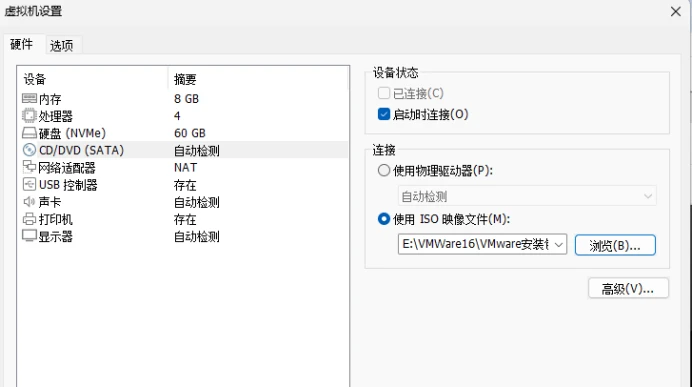The image size is (693, 387).
Task: Close the 虚拟机设置 dialog
Action: [676, 11]
